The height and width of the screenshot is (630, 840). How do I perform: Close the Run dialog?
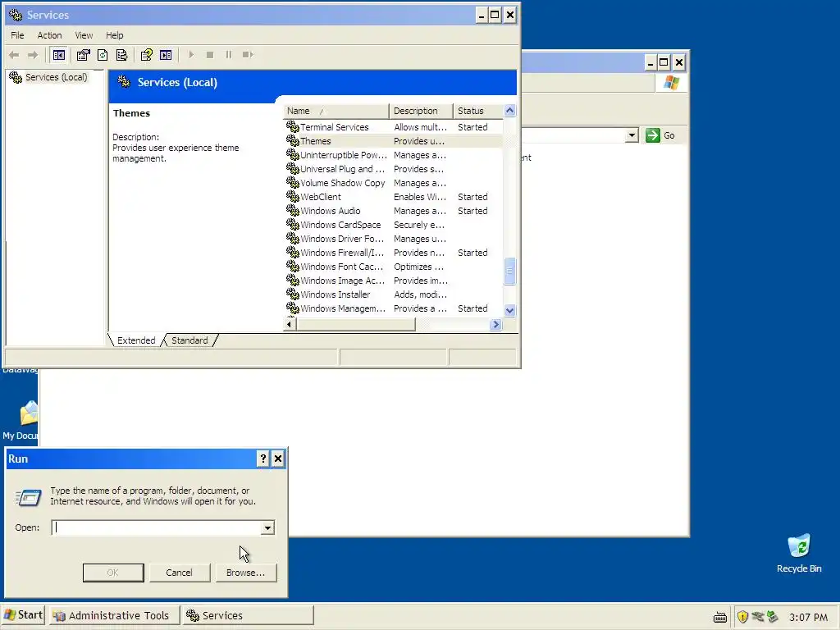coord(278,459)
